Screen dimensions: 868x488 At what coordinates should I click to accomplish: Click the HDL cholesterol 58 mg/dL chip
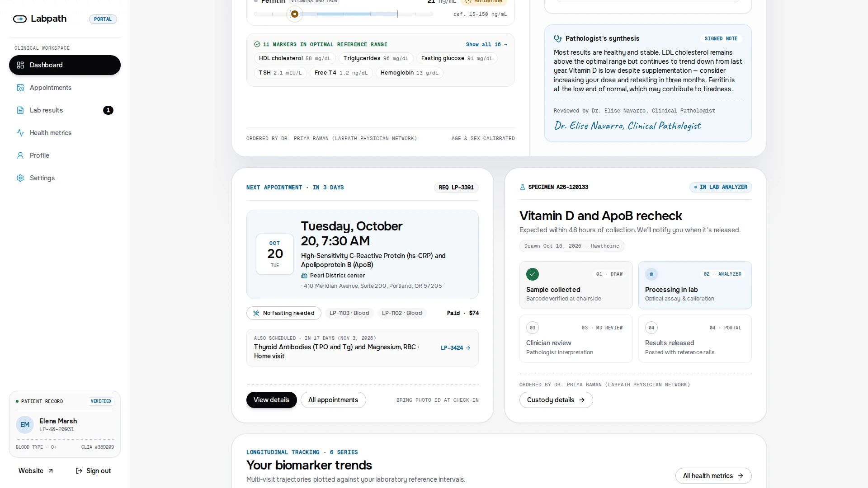click(x=295, y=58)
